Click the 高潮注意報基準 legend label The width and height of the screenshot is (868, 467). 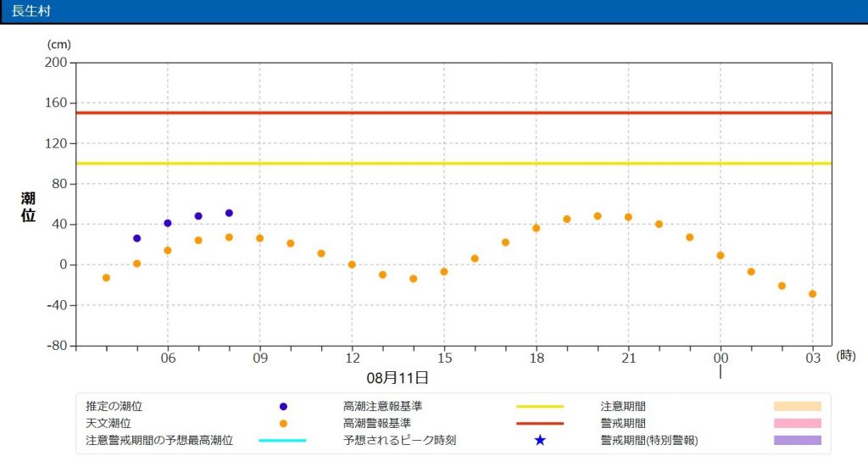[382, 407]
